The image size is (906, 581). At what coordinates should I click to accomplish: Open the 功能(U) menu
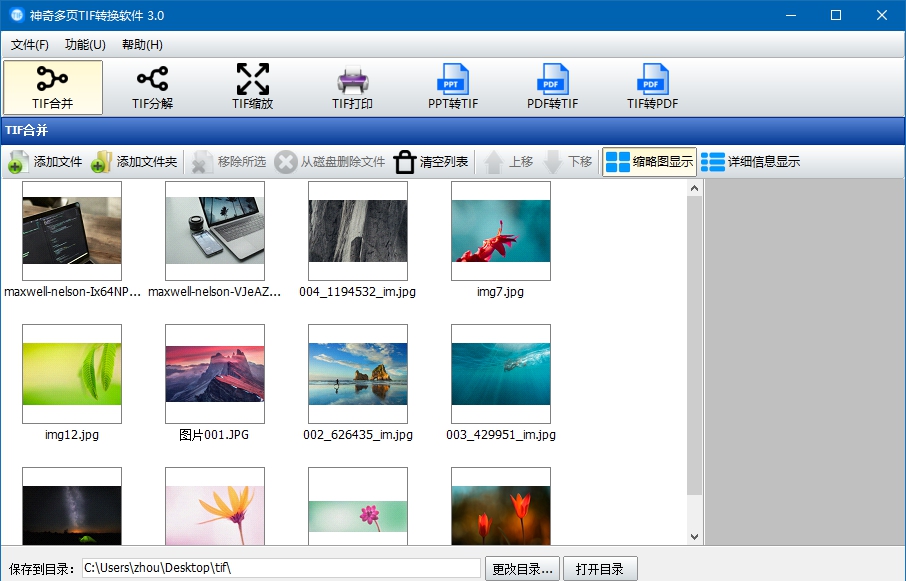pyautogui.click(x=86, y=44)
